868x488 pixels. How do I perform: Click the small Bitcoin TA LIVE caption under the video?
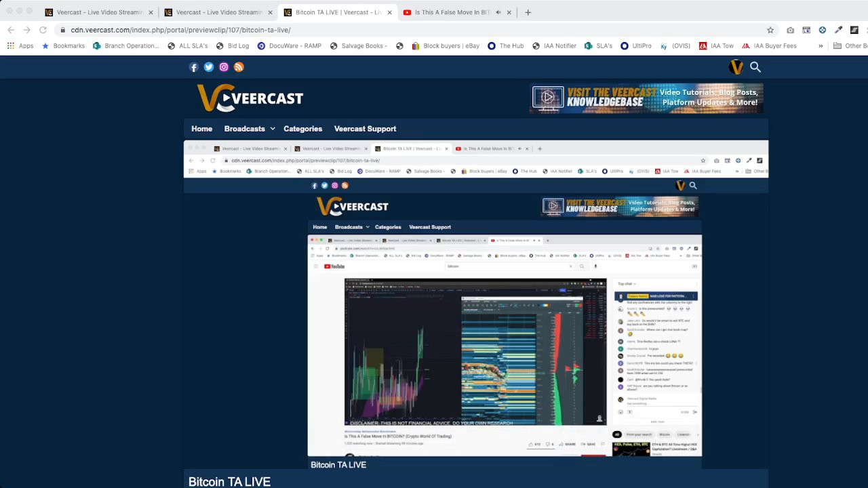[x=338, y=464]
